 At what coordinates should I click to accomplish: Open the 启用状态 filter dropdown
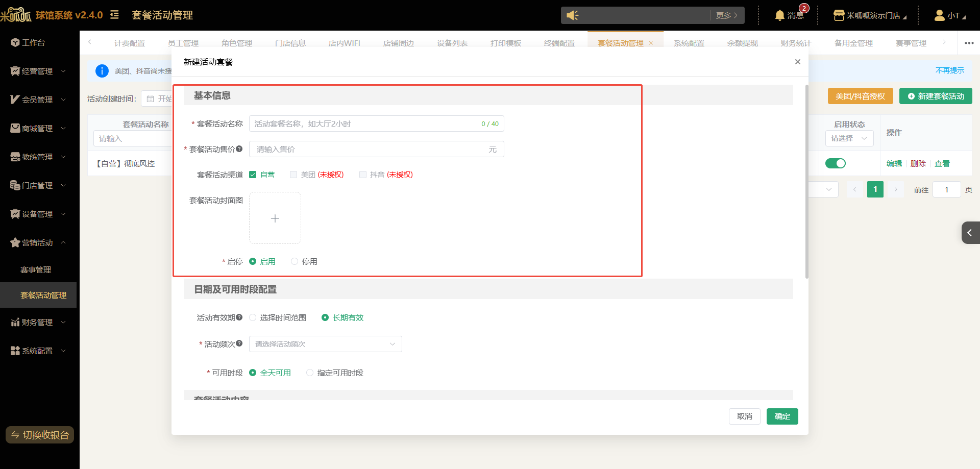[849, 138]
